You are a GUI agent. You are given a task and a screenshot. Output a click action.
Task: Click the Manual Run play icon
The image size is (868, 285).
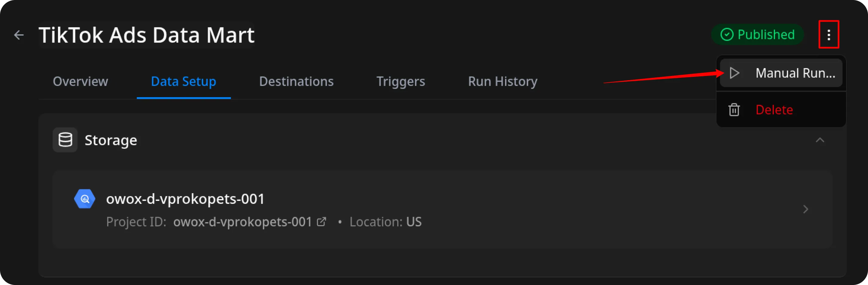tap(734, 73)
